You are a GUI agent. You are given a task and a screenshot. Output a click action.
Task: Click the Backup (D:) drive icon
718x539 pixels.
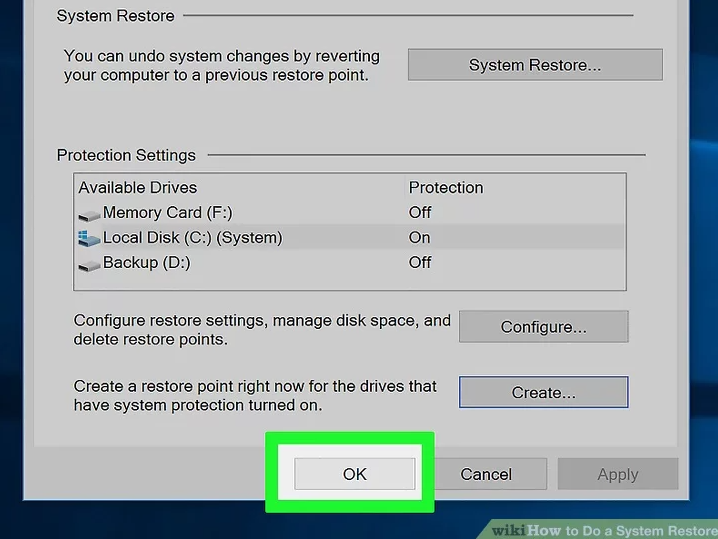coord(89,263)
